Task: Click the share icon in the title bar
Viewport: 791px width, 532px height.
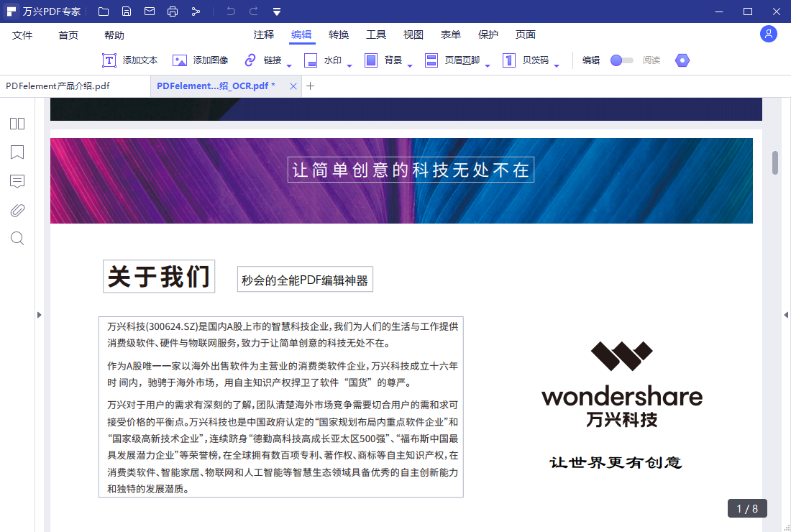Action: [196, 11]
